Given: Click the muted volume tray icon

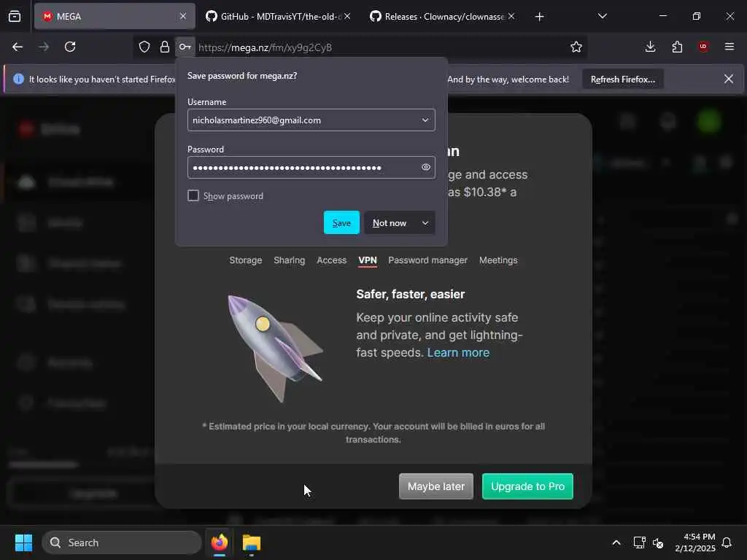Looking at the screenshot, I should [659, 542].
